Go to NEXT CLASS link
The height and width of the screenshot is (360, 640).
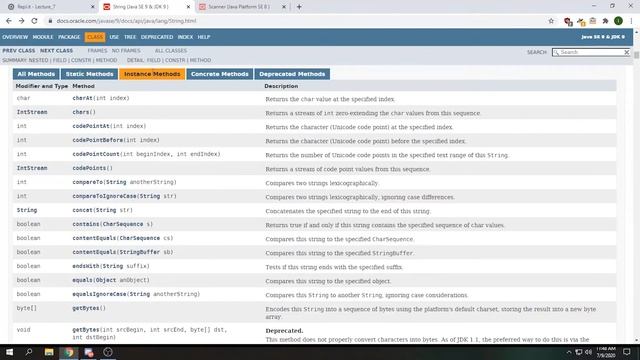coord(56,51)
